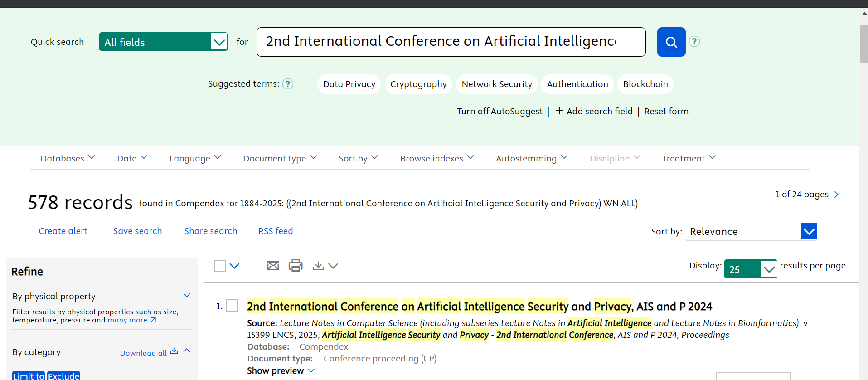Screen dimensions: 868x380
Task: Expand Show preview for first result
Action: [x=281, y=371]
